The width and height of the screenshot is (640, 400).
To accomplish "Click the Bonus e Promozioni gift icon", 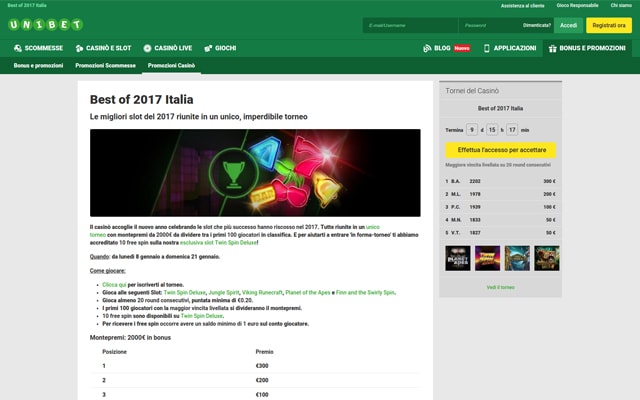I will point(553,48).
